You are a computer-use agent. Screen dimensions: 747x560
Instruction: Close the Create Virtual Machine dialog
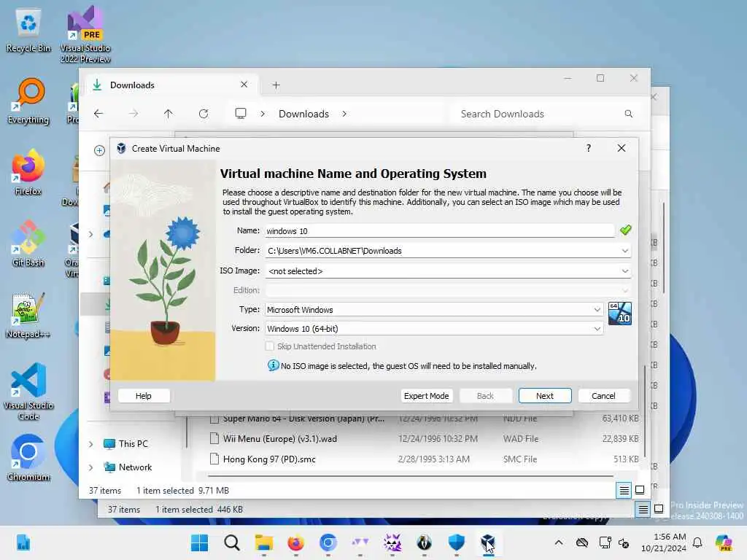tap(622, 148)
